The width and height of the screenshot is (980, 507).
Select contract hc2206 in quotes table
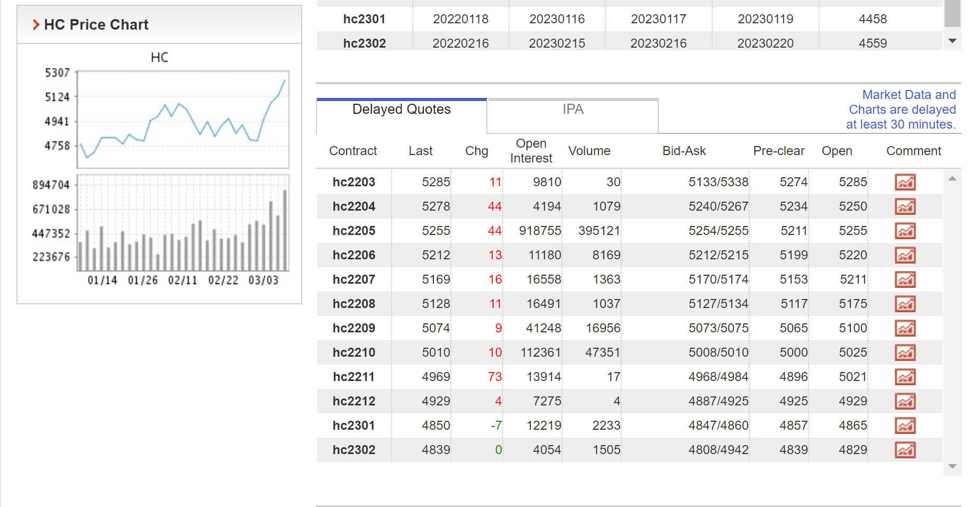354,255
